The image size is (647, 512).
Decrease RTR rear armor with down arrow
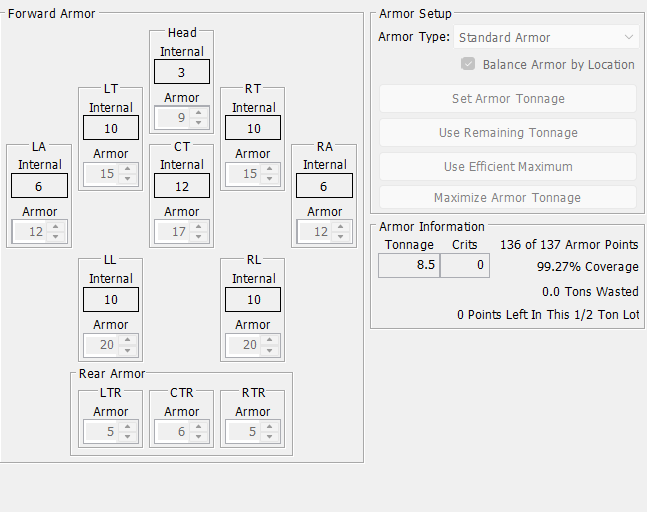[269, 436]
